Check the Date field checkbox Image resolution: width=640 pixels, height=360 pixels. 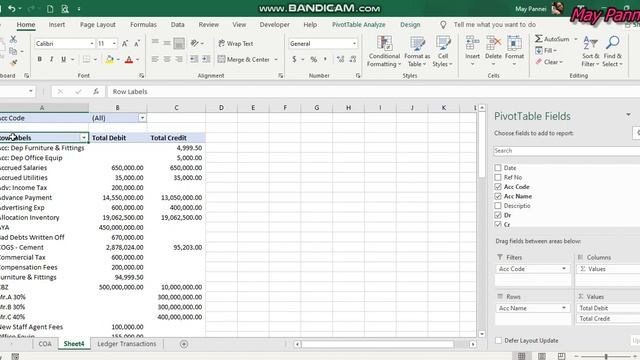click(x=498, y=168)
